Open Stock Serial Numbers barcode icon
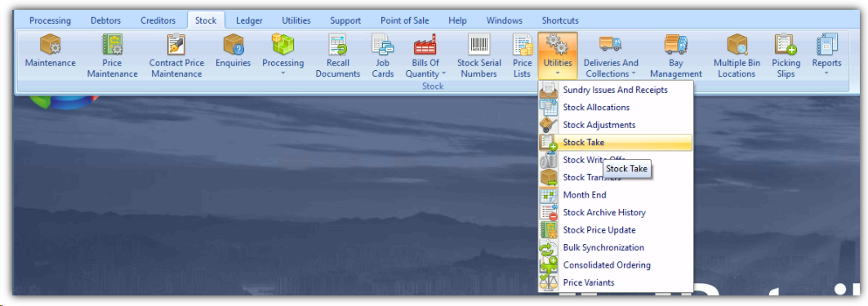 point(479,44)
